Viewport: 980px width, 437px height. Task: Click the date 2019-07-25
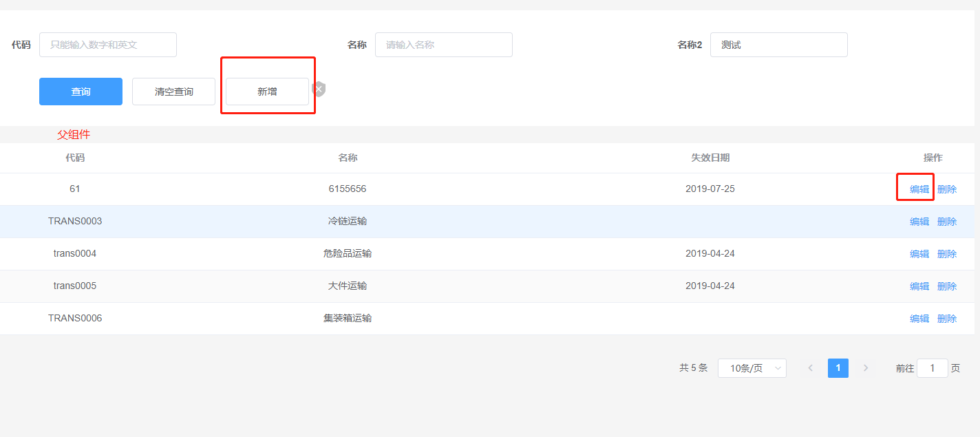(x=710, y=189)
